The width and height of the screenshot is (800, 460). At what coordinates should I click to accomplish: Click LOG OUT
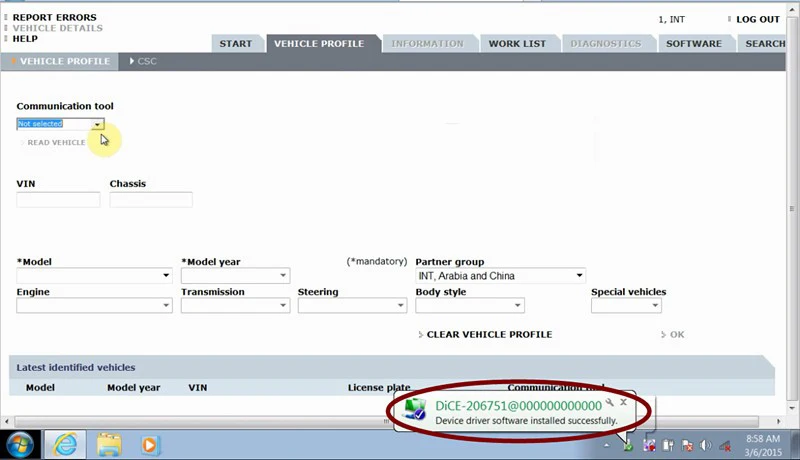pos(758,19)
